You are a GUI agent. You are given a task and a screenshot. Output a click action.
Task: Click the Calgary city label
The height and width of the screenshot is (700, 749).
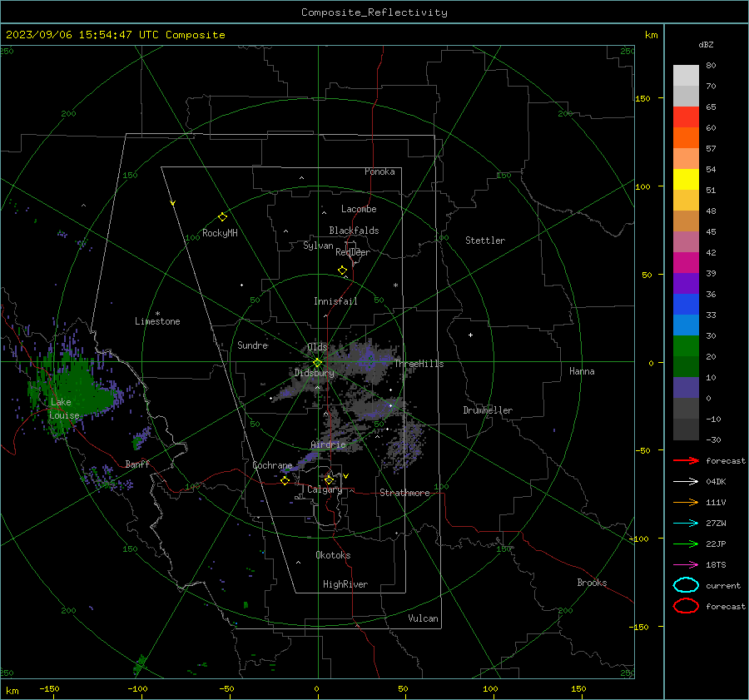325,489
